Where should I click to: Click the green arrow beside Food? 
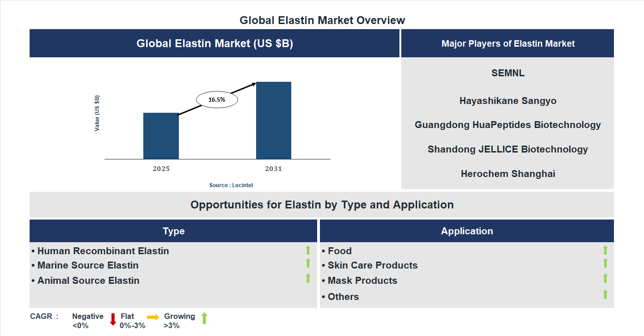(605, 250)
